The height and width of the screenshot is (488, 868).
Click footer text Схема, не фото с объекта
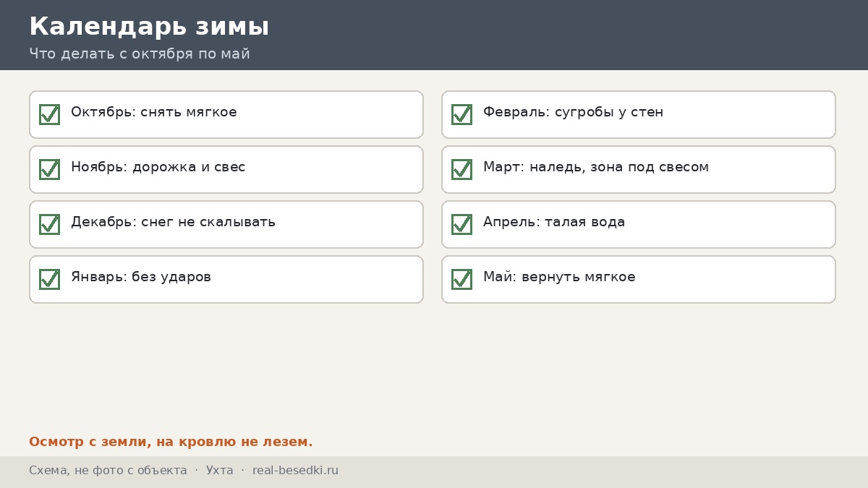coord(108,471)
